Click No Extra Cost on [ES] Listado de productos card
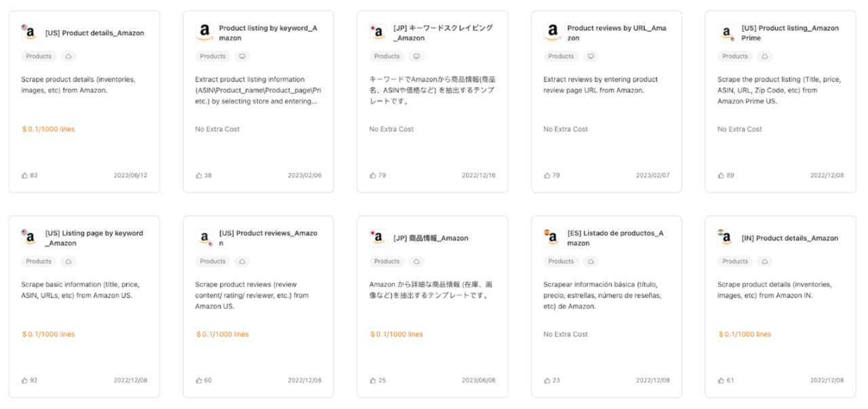 566,334
